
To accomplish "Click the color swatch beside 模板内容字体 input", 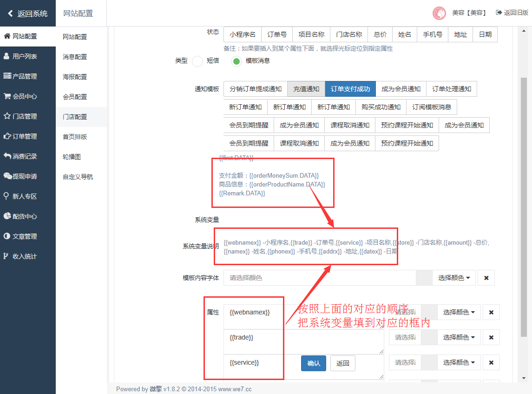I will pos(424,278).
